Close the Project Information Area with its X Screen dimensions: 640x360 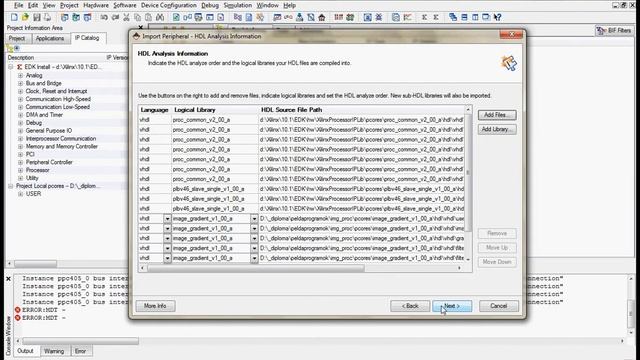(x=141, y=27)
